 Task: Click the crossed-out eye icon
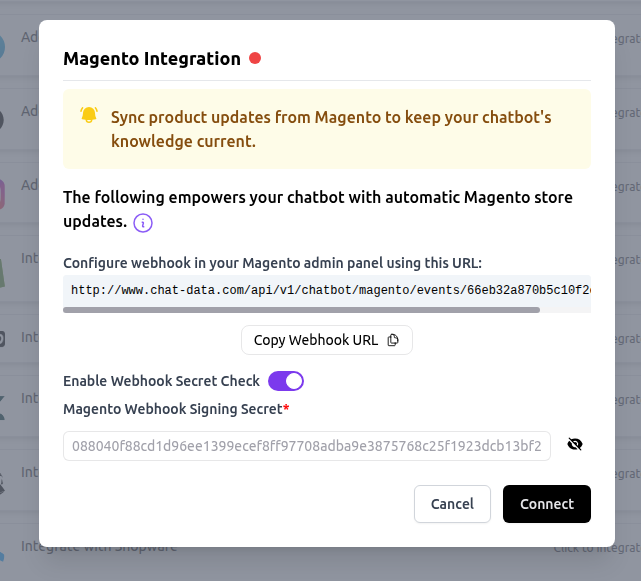click(574, 445)
